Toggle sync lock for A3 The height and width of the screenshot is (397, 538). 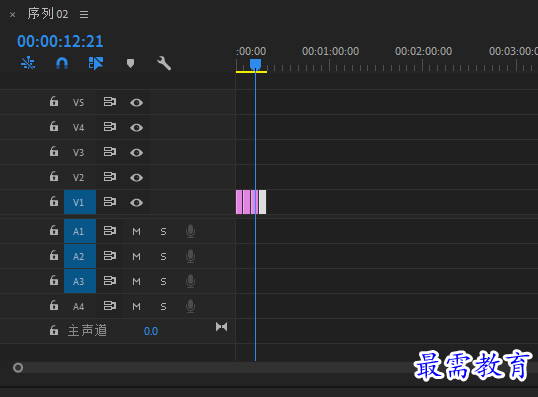point(110,281)
